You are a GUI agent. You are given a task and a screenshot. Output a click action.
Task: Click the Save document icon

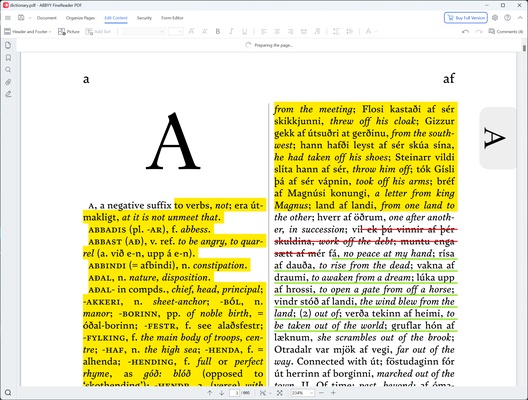pos(21,18)
